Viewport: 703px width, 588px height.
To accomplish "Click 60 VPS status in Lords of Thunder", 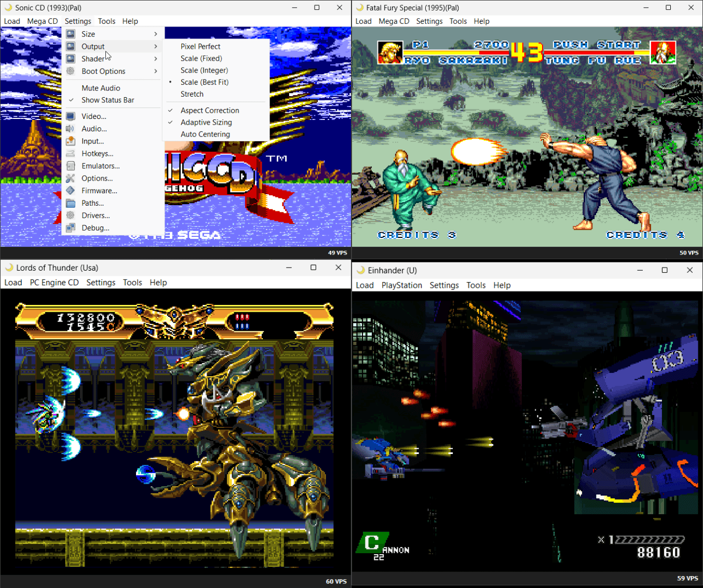I will point(336,581).
